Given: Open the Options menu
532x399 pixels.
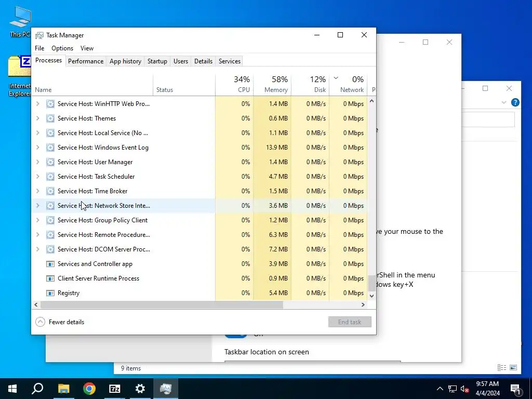Looking at the screenshot, I should pyautogui.click(x=62, y=48).
